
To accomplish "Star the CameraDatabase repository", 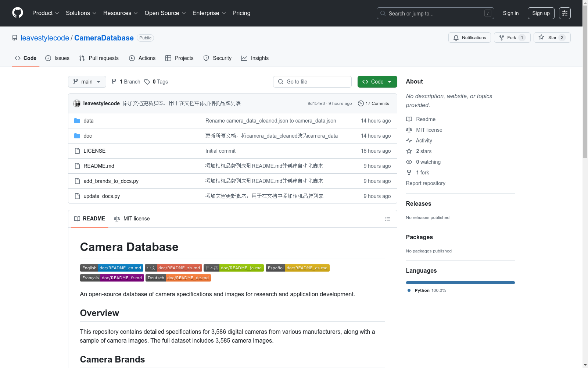I will click(552, 38).
